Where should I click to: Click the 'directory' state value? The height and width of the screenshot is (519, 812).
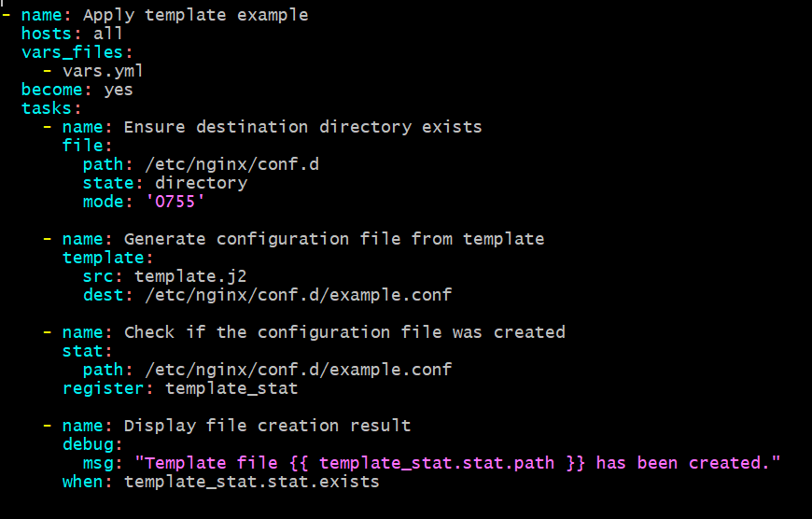[x=201, y=183]
